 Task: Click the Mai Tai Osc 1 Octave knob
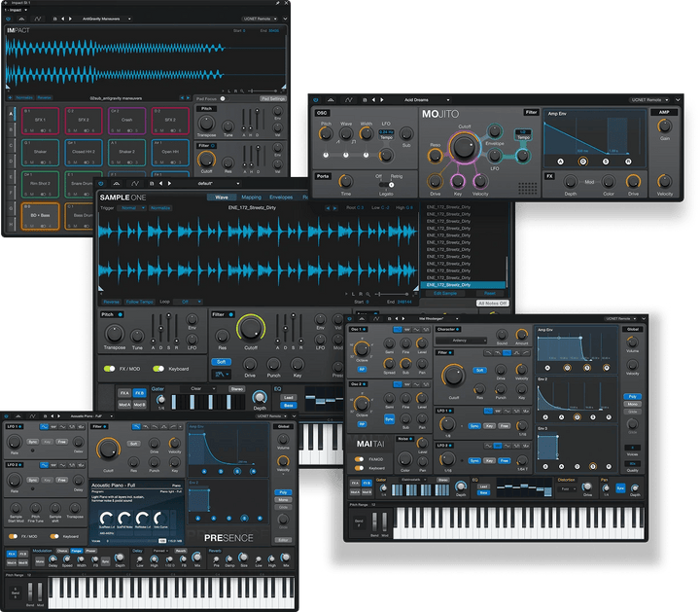[x=362, y=349]
